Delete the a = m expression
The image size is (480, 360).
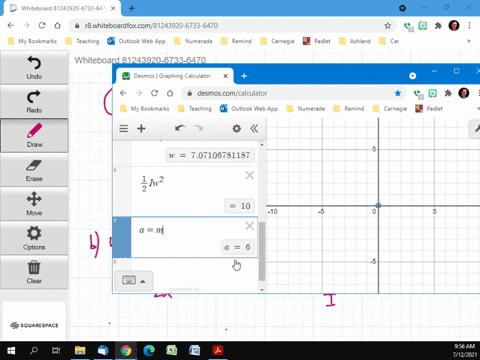tap(249, 226)
